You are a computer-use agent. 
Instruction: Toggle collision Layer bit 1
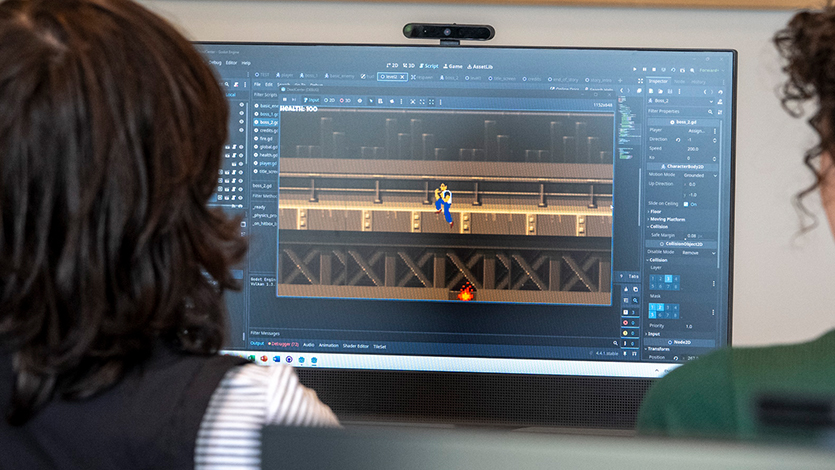[653, 278]
